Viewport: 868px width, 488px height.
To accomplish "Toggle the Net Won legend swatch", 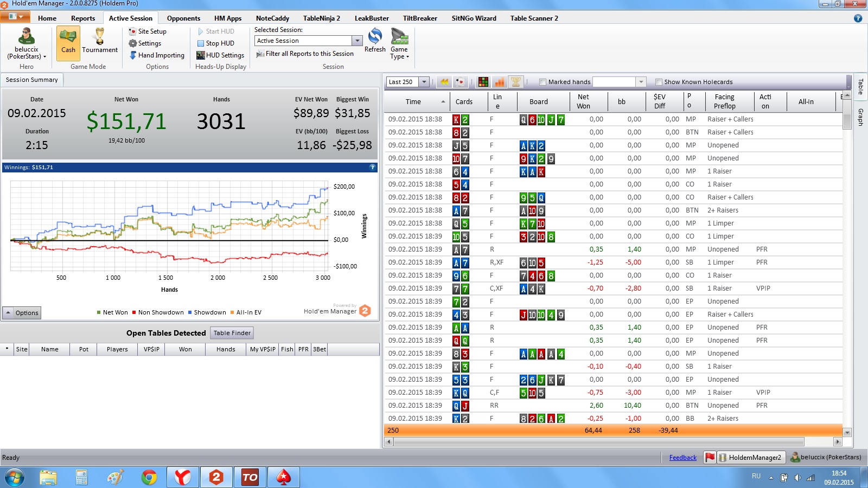I will (99, 312).
